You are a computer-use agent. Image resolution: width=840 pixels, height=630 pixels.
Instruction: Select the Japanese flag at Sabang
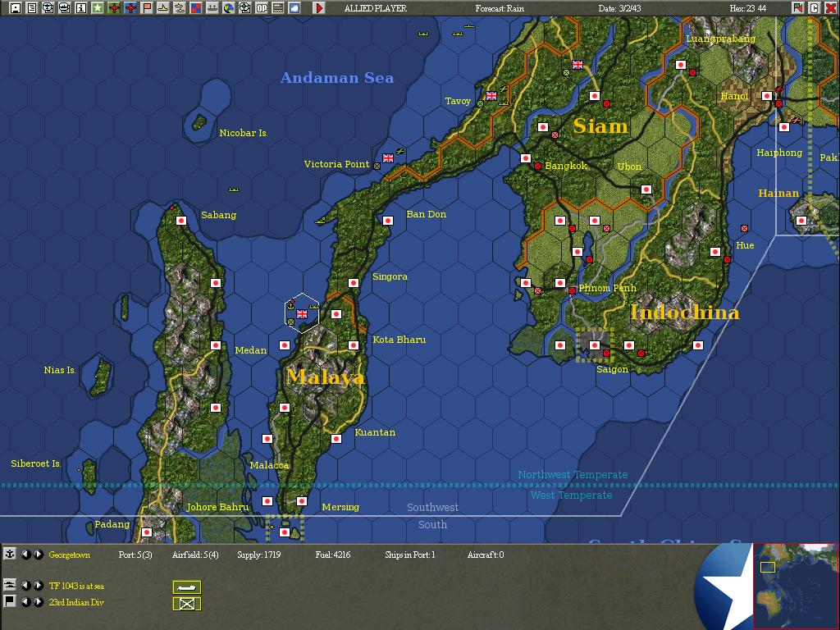(x=181, y=220)
